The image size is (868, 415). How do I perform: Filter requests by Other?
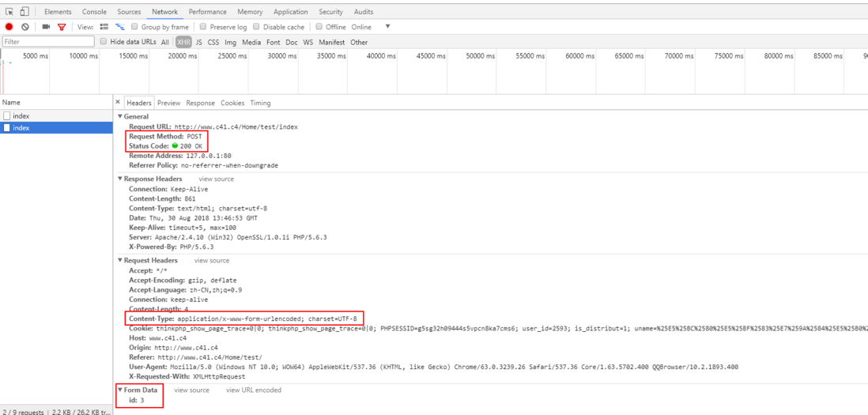tap(359, 42)
